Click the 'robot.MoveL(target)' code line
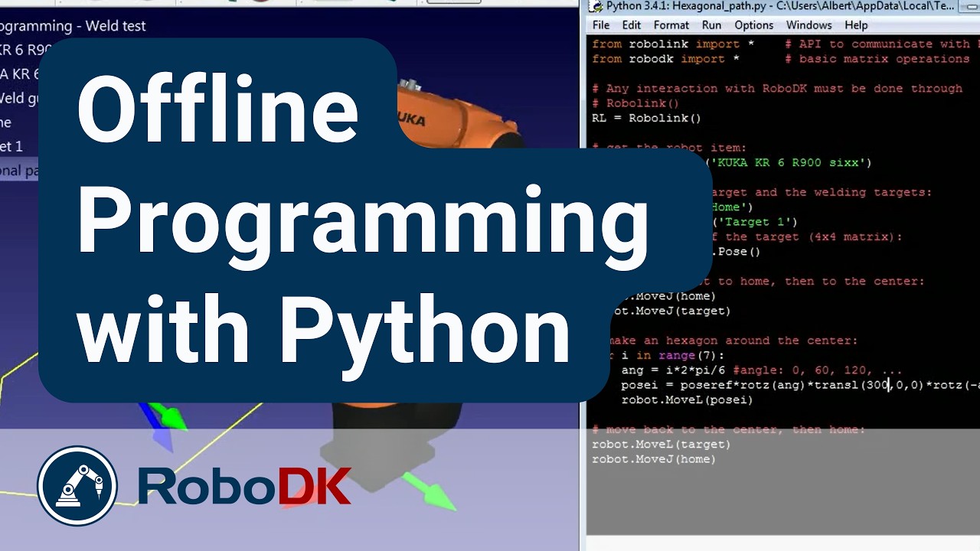 coord(661,445)
